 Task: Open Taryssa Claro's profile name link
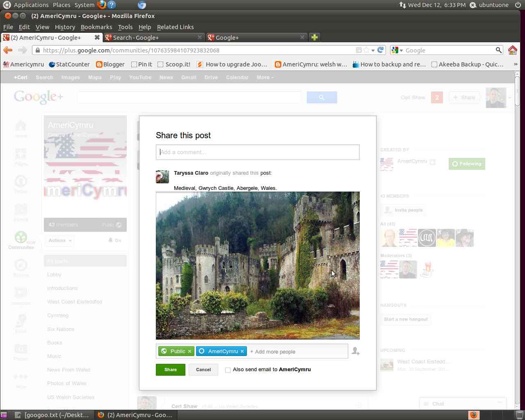(x=191, y=173)
